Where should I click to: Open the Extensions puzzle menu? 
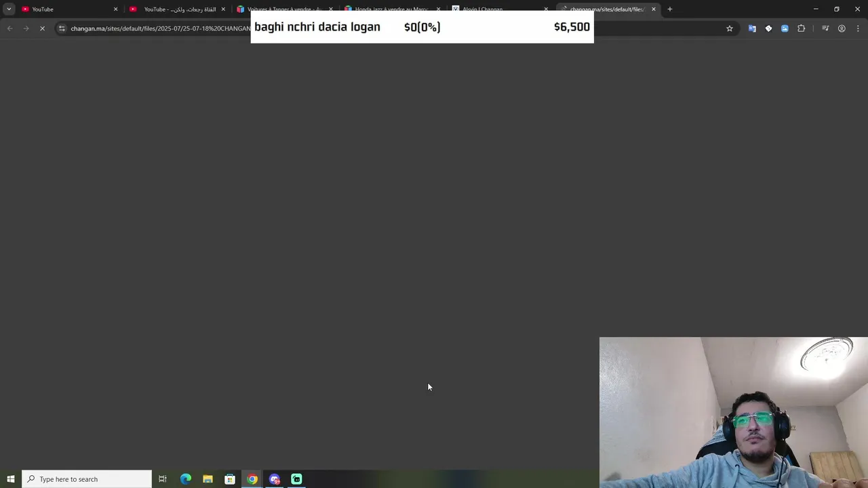(802, 28)
